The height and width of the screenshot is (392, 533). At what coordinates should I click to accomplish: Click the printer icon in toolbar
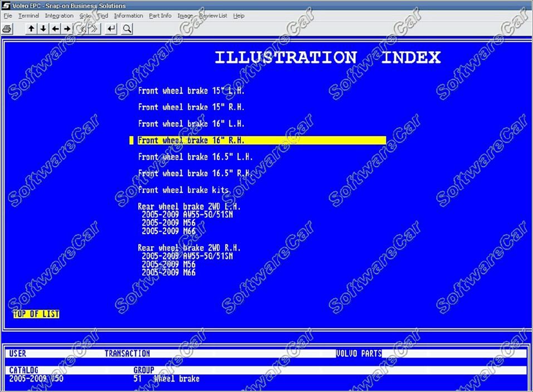click(x=7, y=28)
